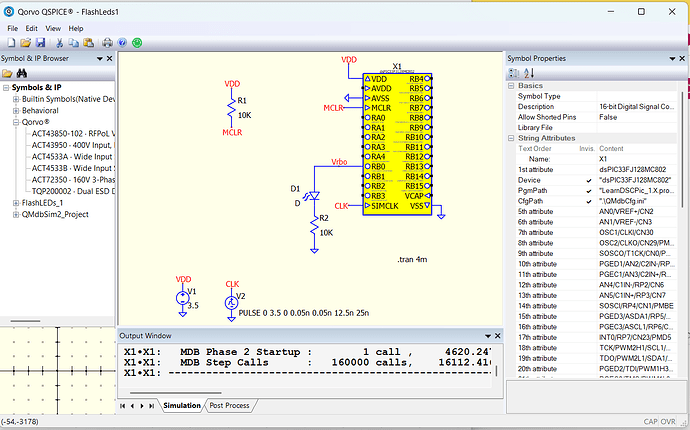The height and width of the screenshot is (430, 690).
Task: Click the Print toolbar icon
Action: [107, 43]
